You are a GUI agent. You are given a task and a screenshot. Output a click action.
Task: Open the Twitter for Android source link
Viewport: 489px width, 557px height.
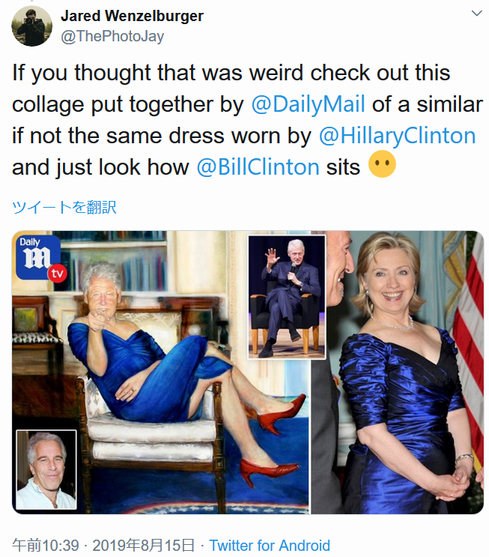(x=270, y=545)
